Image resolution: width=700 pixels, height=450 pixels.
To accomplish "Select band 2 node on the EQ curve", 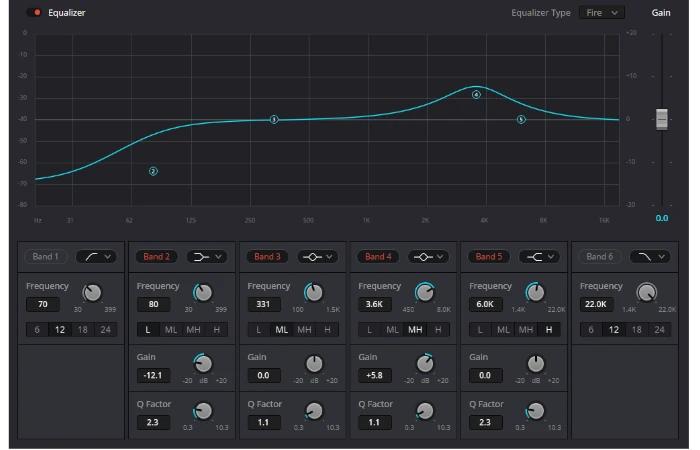I will (x=153, y=171).
